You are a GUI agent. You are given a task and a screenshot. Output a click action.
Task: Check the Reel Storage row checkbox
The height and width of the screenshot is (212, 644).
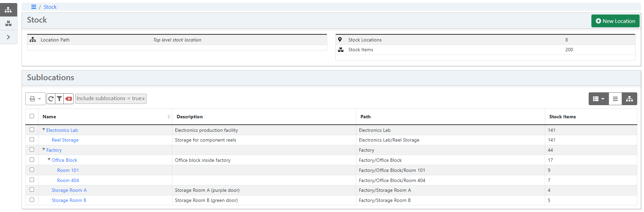click(x=32, y=140)
